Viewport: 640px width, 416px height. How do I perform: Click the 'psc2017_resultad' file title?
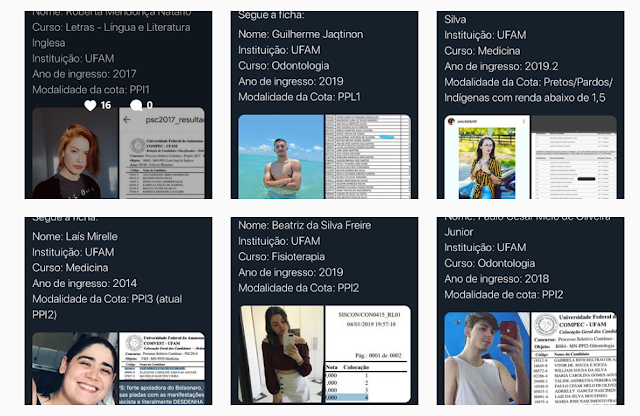click(x=175, y=120)
